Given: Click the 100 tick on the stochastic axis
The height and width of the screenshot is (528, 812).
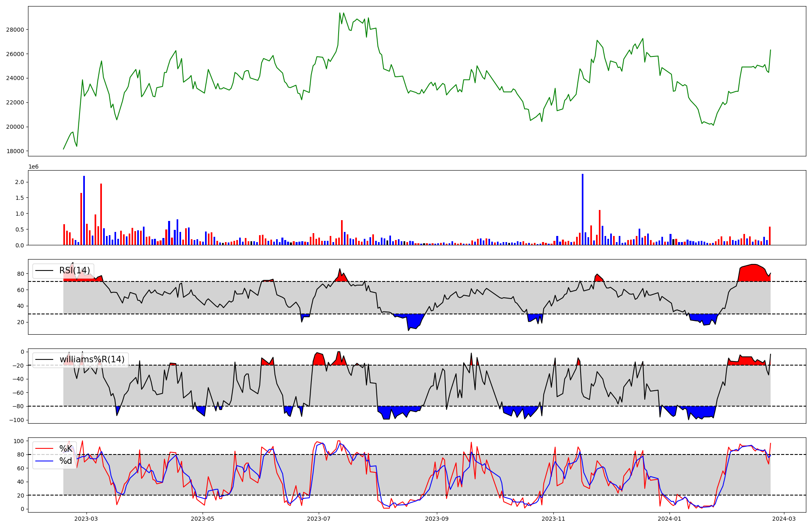Looking at the screenshot, I should coord(19,441).
